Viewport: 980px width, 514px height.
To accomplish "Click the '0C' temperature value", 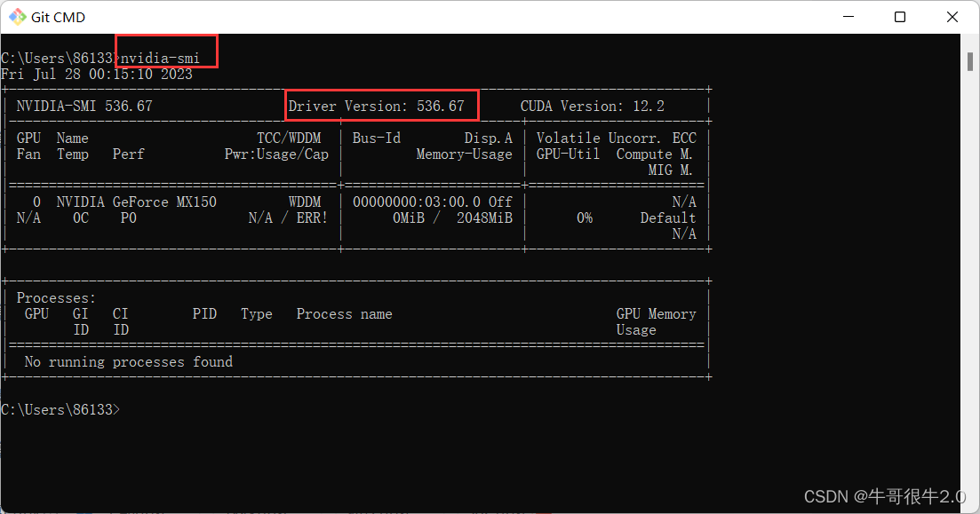I will 81,218.
